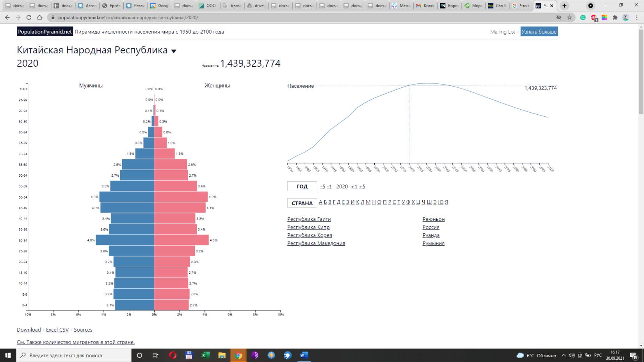Advance the year by +5
The height and width of the screenshot is (362, 644).
click(x=362, y=186)
